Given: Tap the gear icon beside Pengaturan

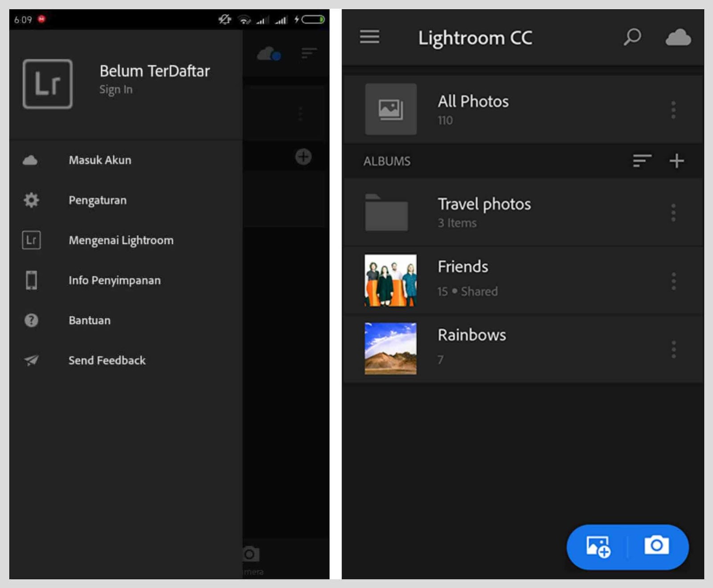Looking at the screenshot, I should coord(31,200).
